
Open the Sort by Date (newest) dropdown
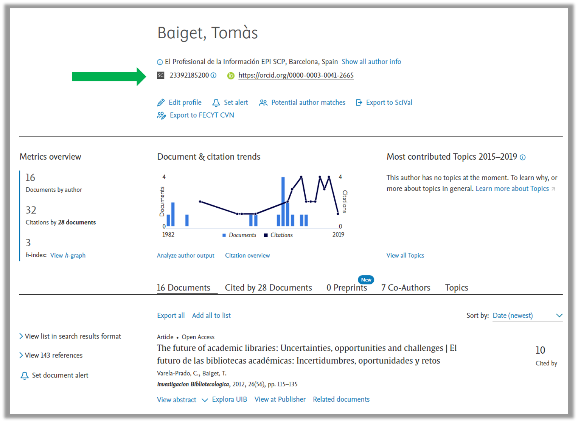[x=527, y=315]
